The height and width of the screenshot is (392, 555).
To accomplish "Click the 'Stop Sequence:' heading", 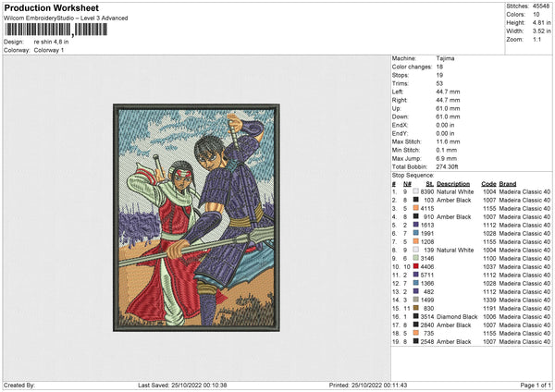I will click(x=413, y=176).
